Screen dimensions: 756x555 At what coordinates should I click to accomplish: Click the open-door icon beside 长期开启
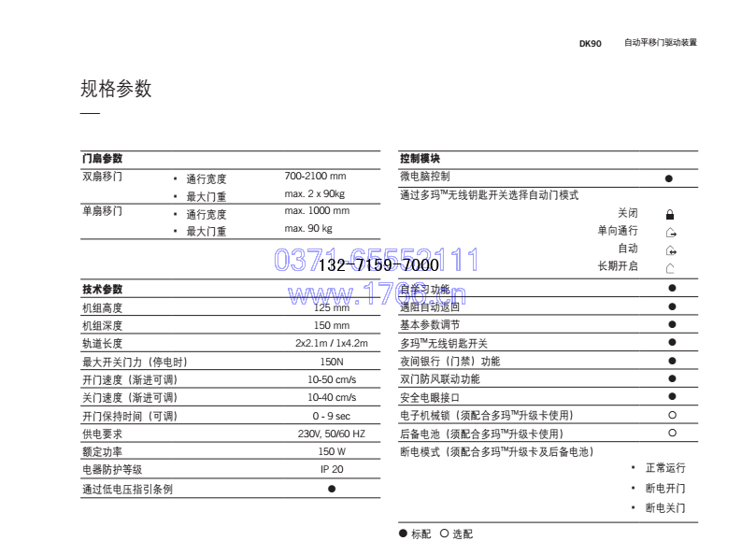tap(670, 268)
